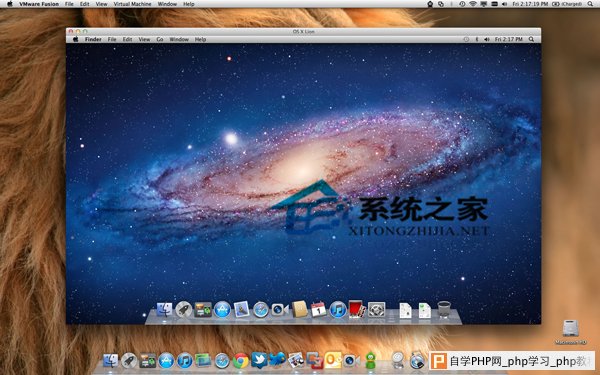The width and height of the screenshot is (600, 375).
Task: Open FaceTime in the host dock
Action: tap(351, 360)
